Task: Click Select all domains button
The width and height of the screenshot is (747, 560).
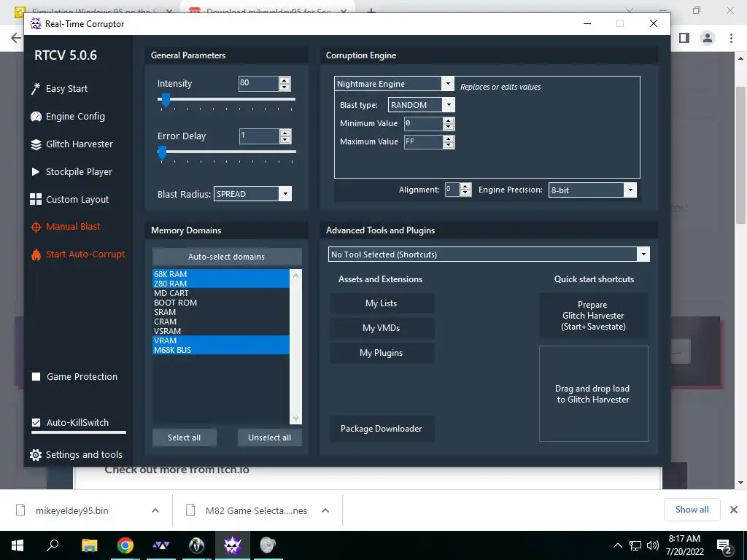Action: point(185,437)
